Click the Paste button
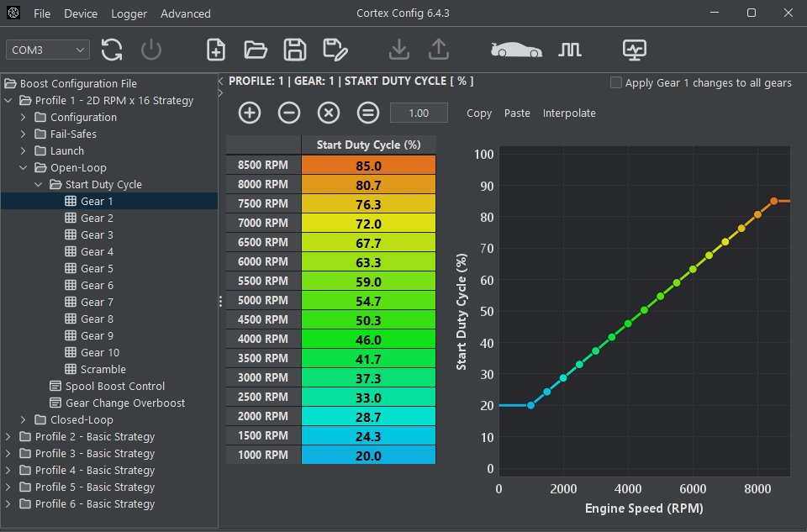Screen dimensions: 807x532 [x=517, y=113]
